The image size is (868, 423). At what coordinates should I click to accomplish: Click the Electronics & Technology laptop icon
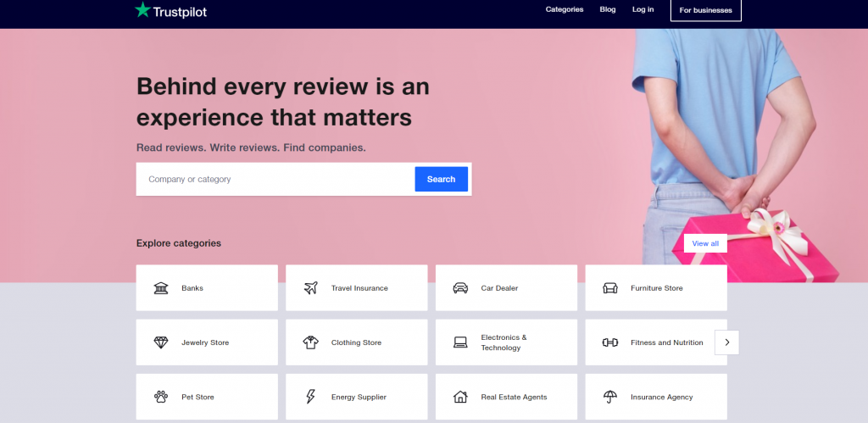click(460, 342)
